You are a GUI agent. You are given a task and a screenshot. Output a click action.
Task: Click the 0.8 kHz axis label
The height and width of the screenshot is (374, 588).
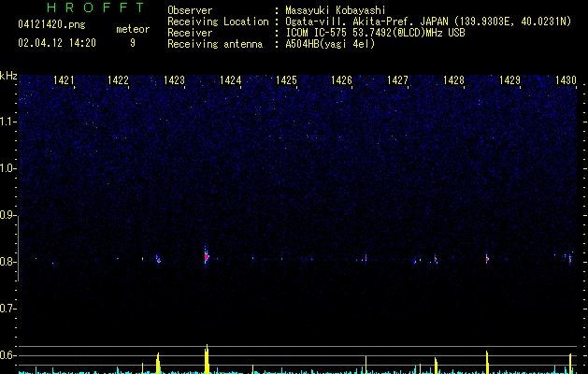pyautogui.click(x=8, y=262)
